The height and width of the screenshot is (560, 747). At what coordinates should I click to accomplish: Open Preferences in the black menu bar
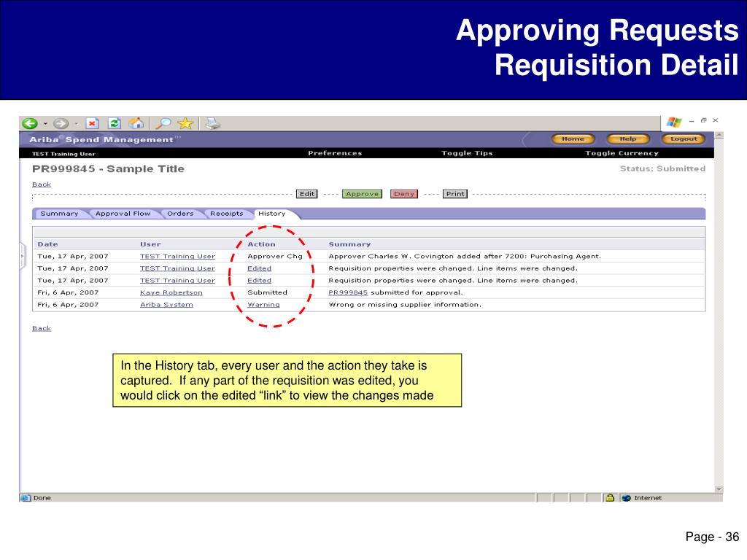pyautogui.click(x=335, y=153)
